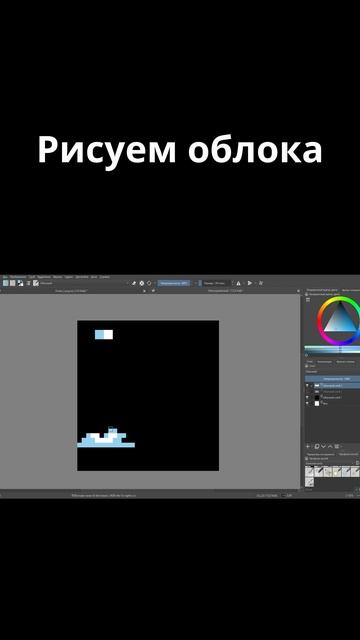This screenshot has width=360, height=640.
Task: Click the foreground/background color selector icon
Action: point(20,283)
